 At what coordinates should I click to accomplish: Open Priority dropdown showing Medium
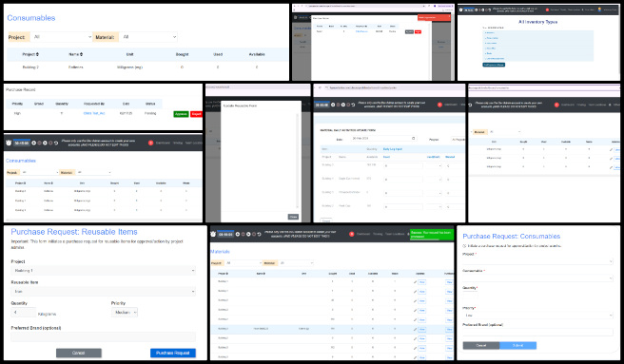[125, 313]
